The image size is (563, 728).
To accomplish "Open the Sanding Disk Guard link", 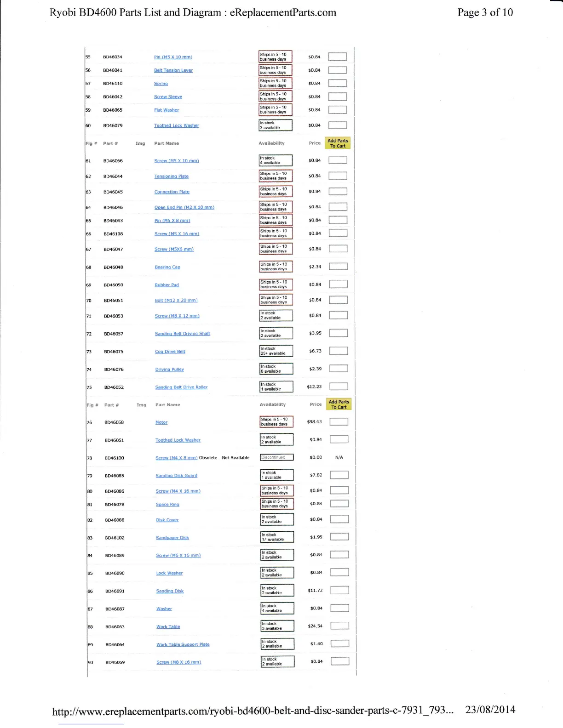I will 177,476.
